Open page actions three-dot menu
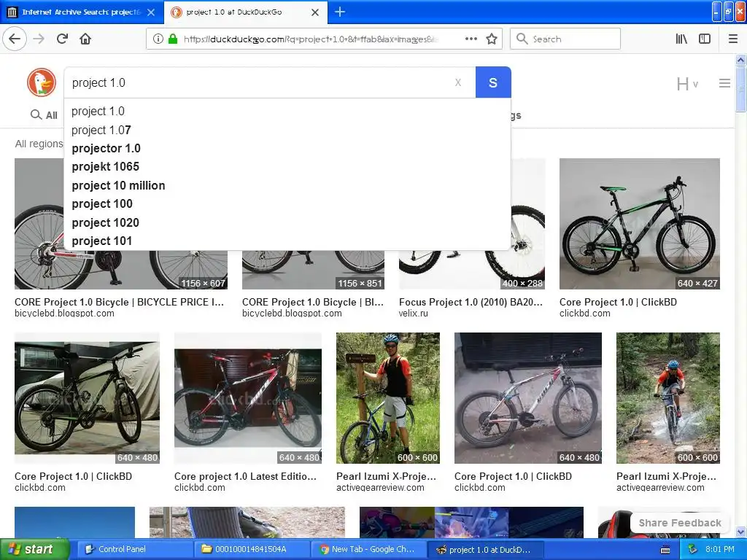 471,39
